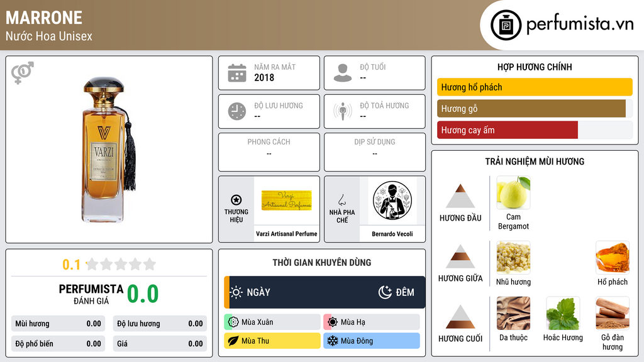Click the base note pyramid icon
644x362 pixels.
[x=460, y=317]
